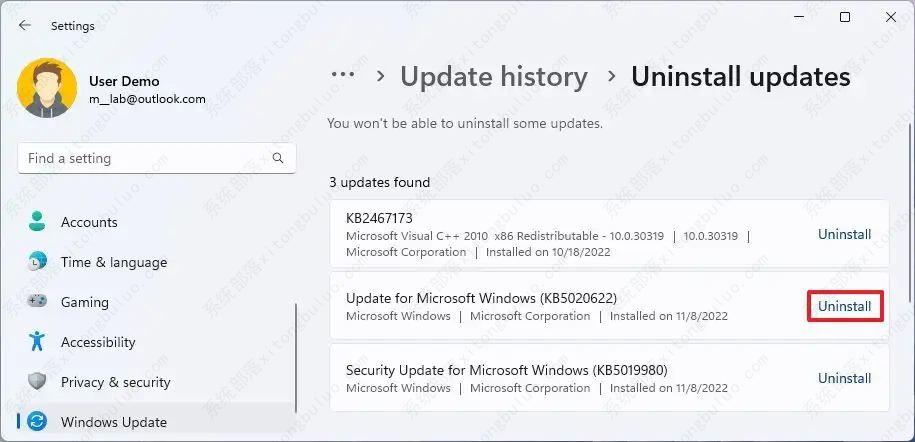
Task: Maximize the Settings window
Action: click(x=845, y=17)
